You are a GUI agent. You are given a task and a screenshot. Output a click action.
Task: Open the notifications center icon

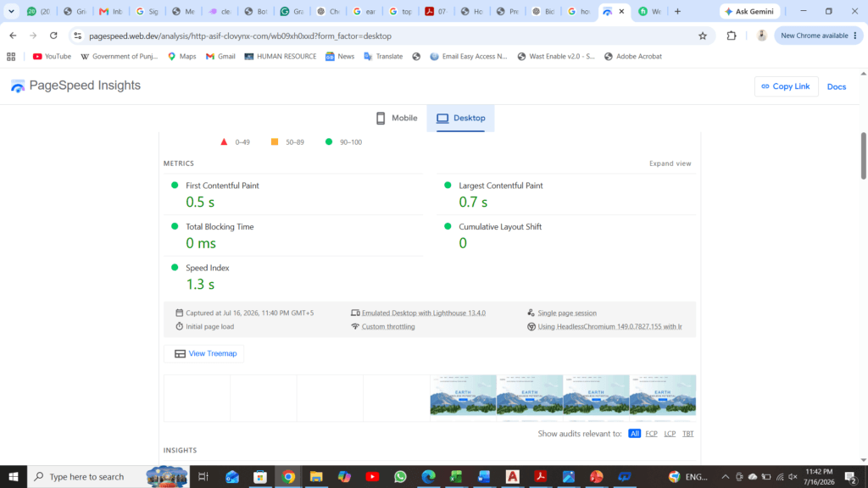tap(851, 476)
